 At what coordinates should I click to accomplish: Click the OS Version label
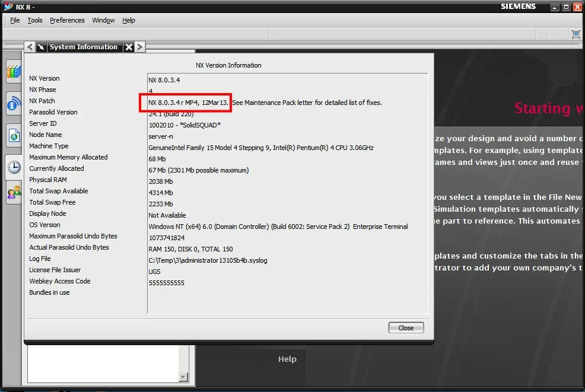[x=44, y=225]
